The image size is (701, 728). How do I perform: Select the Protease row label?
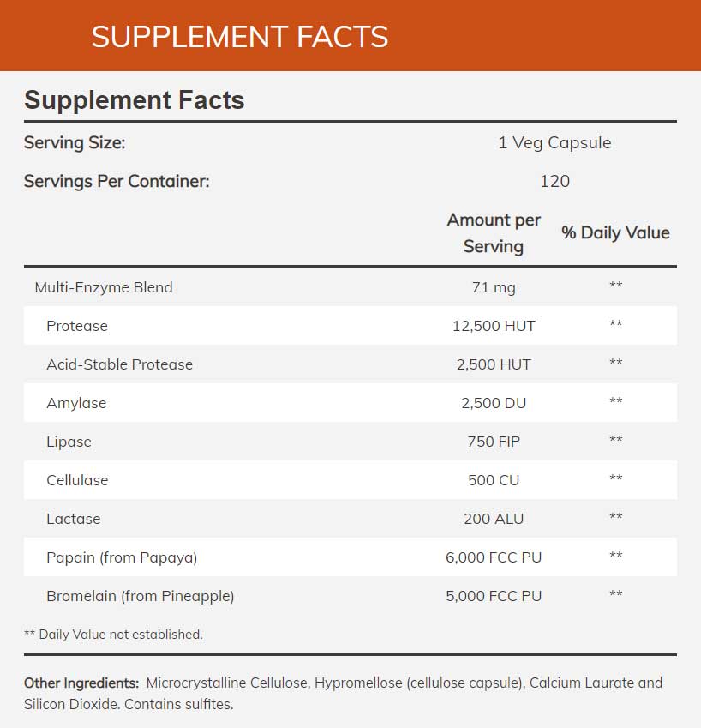tap(77, 326)
